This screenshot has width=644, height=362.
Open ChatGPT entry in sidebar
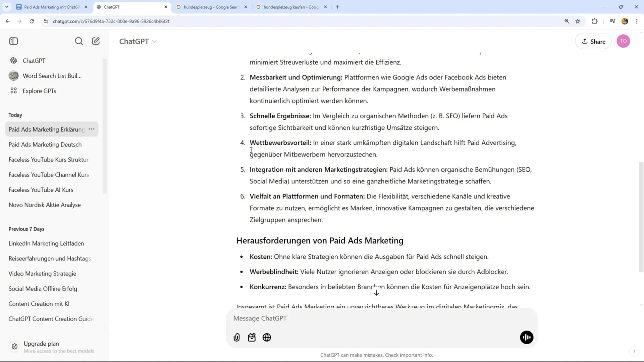click(x=52, y=61)
